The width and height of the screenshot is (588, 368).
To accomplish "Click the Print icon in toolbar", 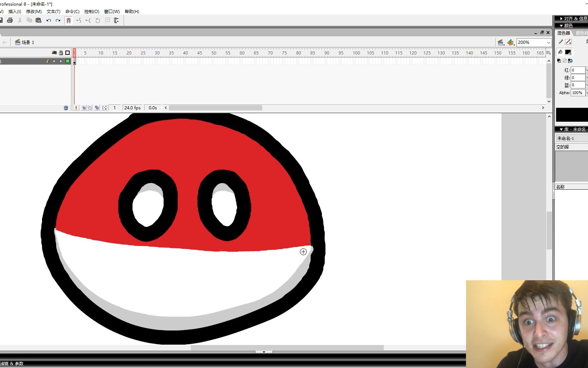I will [x=10, y=21].
